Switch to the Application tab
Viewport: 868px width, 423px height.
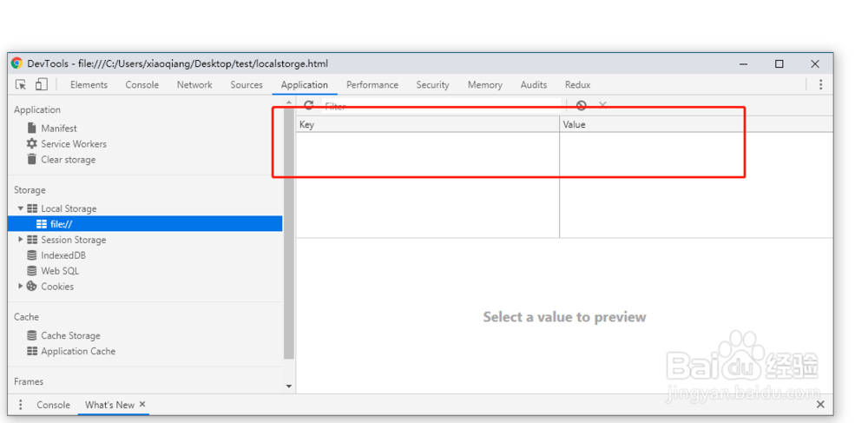click(305, 85)
